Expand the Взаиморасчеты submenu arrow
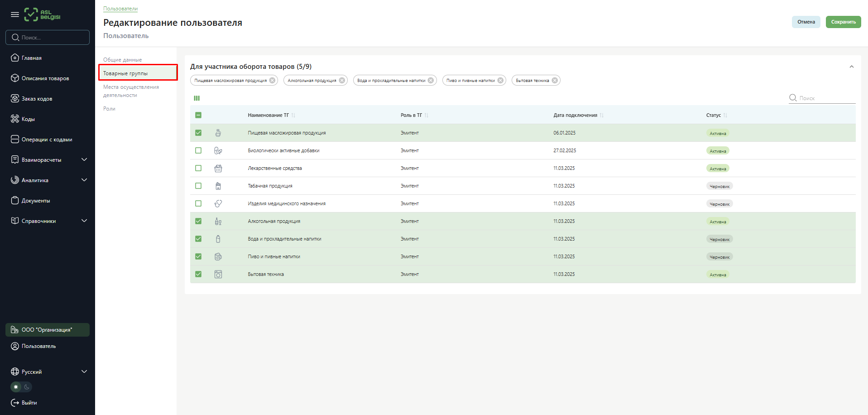 84,159
